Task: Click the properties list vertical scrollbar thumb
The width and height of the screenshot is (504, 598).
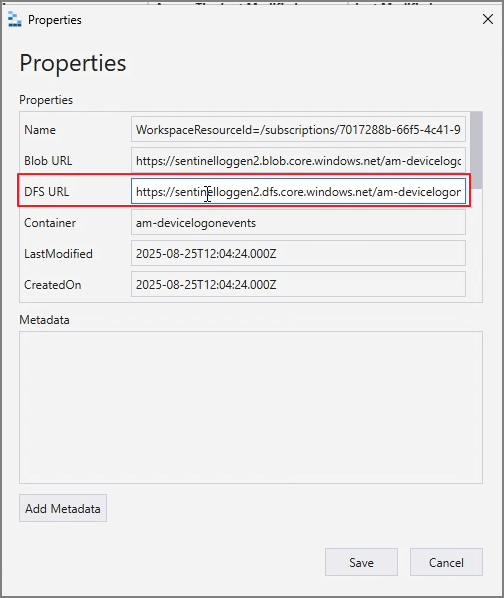Action: (476, 150)
